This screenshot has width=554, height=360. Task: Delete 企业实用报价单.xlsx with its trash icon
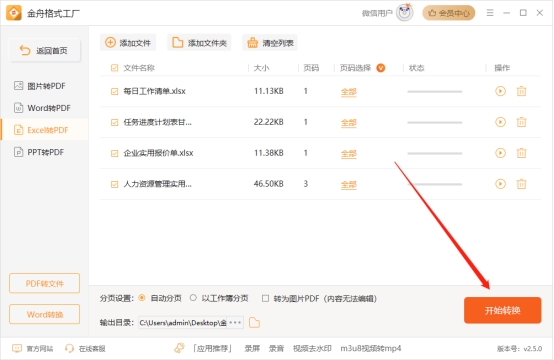[x=521, y=153]
